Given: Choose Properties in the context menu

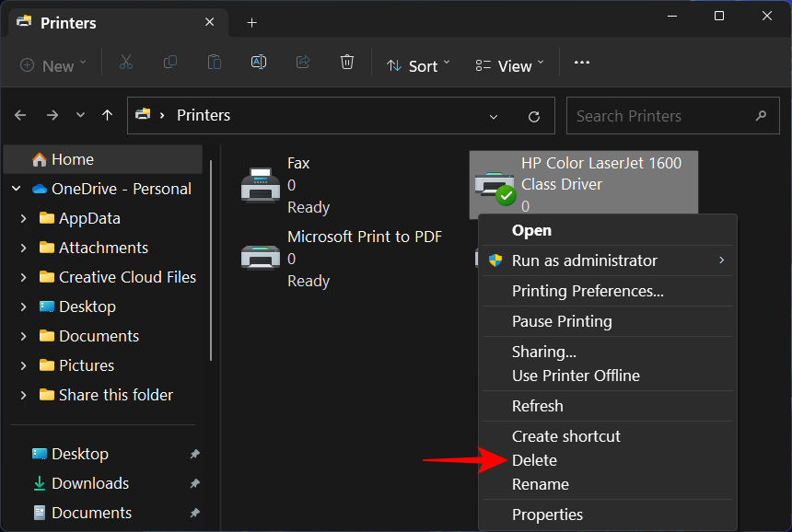Looking at the screenshot, I should coord(547,515).
